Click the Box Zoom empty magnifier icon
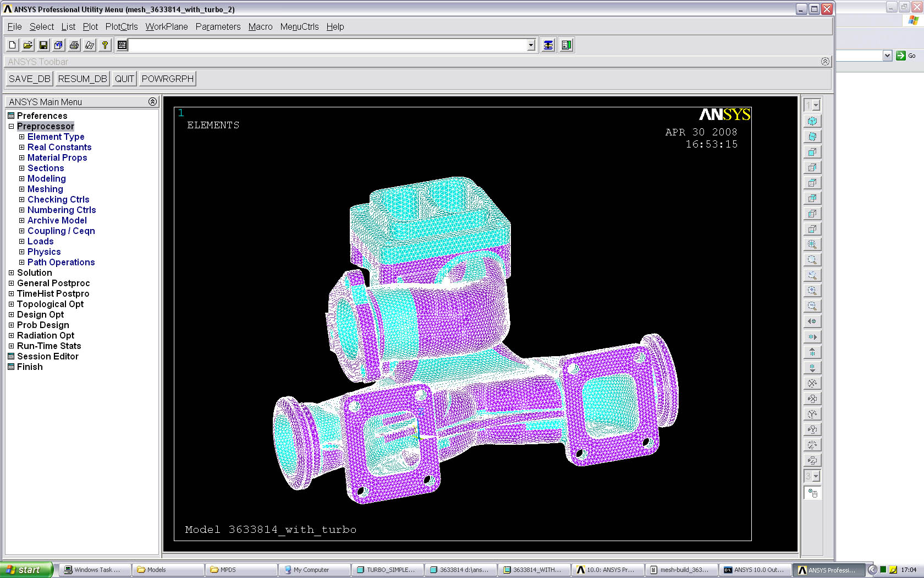Screen dimensions: 924x578 click(x=812, y=260)
